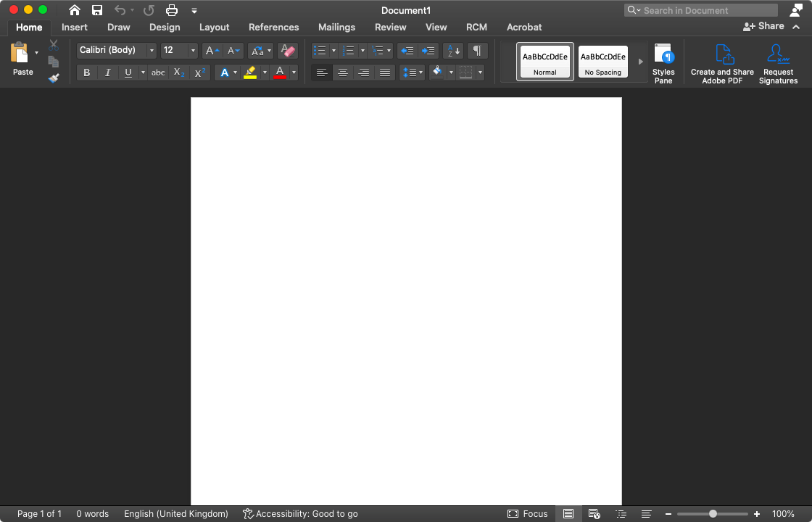The width and height of the screenshot is (812, 522).
Task: Decrease font size with the smaller A
Action: [234, 51]
